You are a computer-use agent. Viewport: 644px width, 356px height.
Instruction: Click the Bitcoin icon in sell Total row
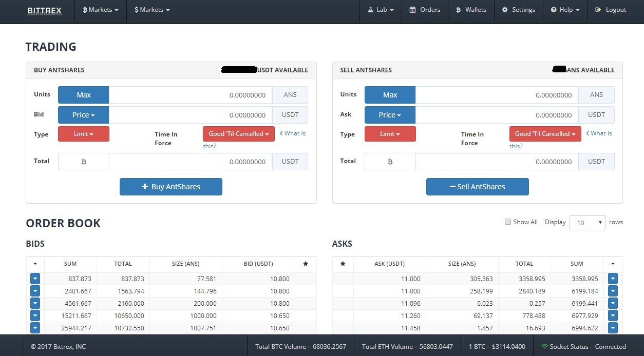pos(390,162)
